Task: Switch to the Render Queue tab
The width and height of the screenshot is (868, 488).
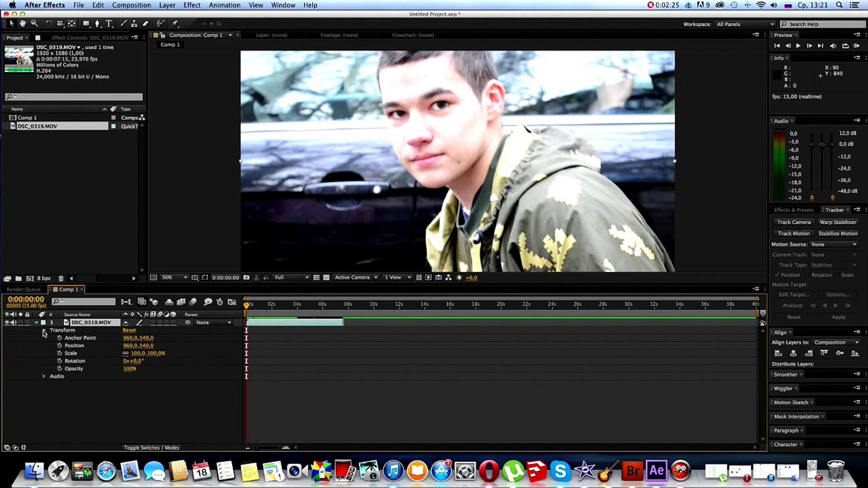Action: click(24, 290)
